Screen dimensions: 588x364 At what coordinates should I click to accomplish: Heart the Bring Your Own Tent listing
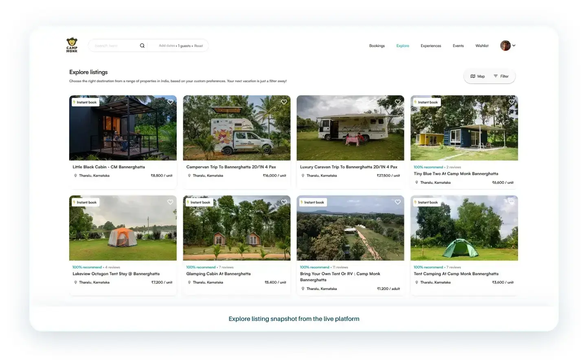point(397,202)
